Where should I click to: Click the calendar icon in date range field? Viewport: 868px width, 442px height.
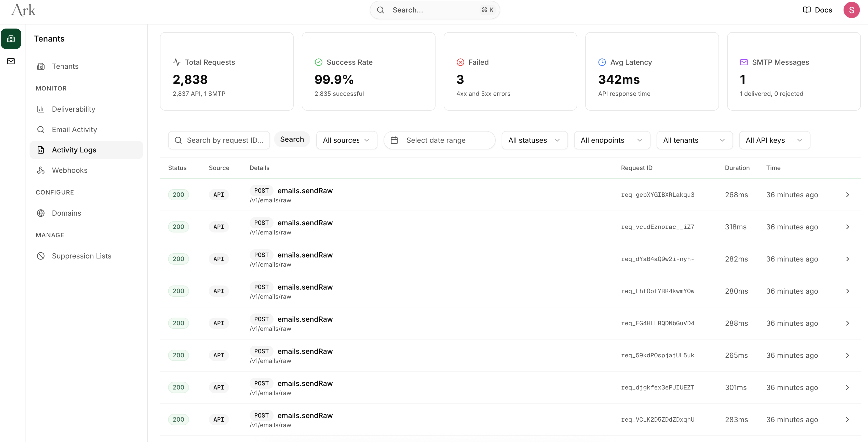tap(394, 140)
